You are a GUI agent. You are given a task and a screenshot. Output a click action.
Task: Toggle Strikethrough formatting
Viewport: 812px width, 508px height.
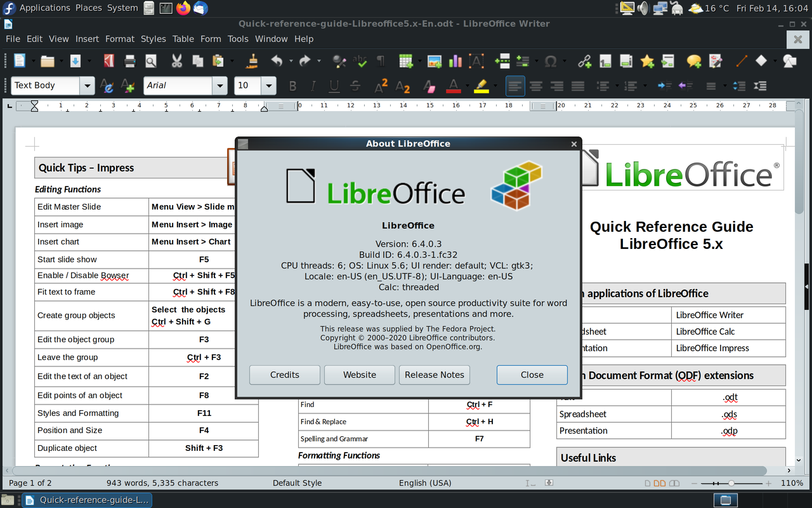click(355, 86)
